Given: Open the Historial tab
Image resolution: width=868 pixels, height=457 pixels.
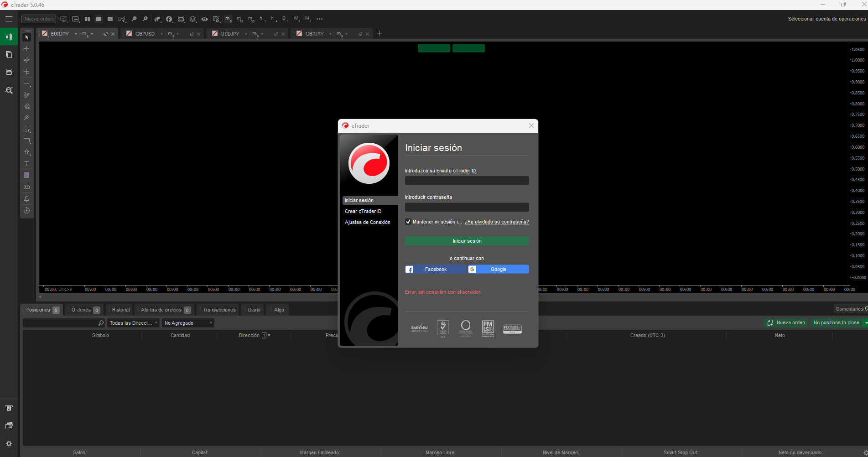Looking at the screenshot, I should (120, 310).
